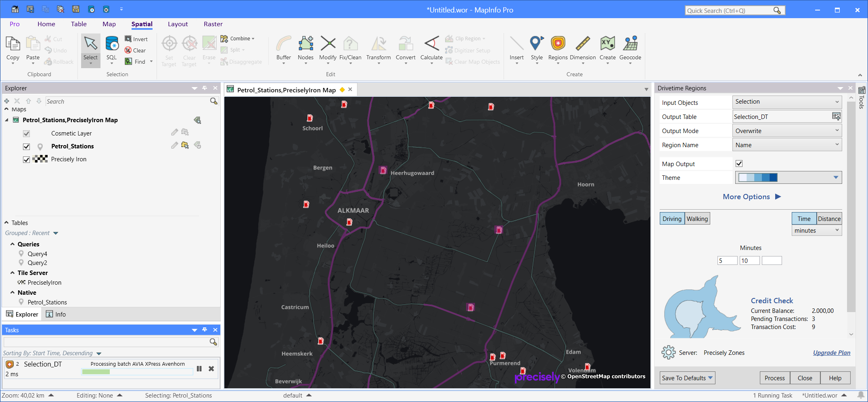868x402 pixels.
Task: Open the Input Objects dropdown
Action: [x=787, y=102]
